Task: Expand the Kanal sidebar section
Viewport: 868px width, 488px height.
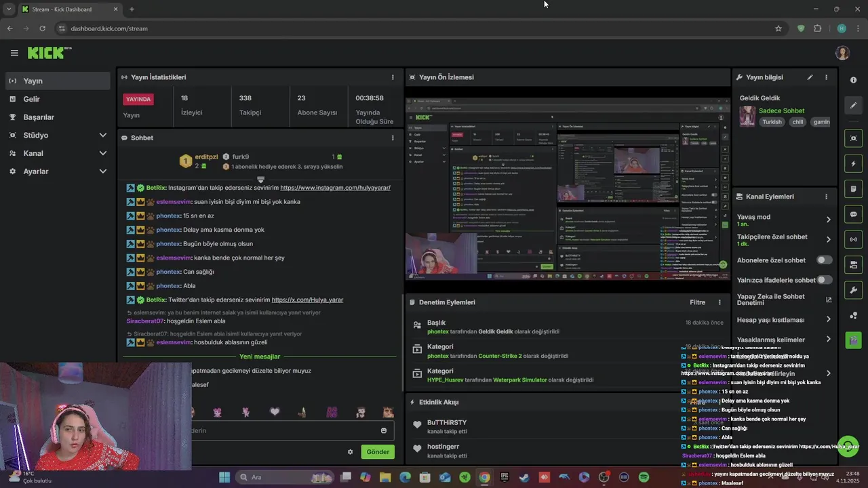Action: [103, 153]
